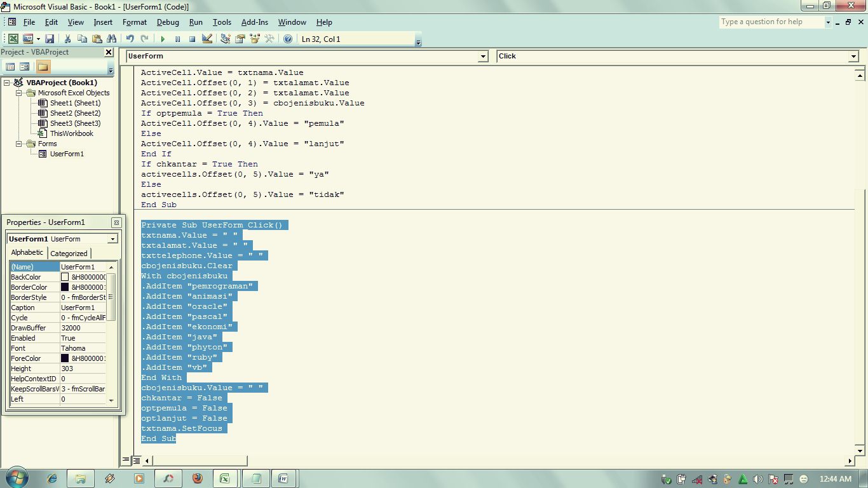The width and height of the screenshot is (868, 488).
Task: Click Full Module View button at code bottom
Action: click(x=136, y=461)
